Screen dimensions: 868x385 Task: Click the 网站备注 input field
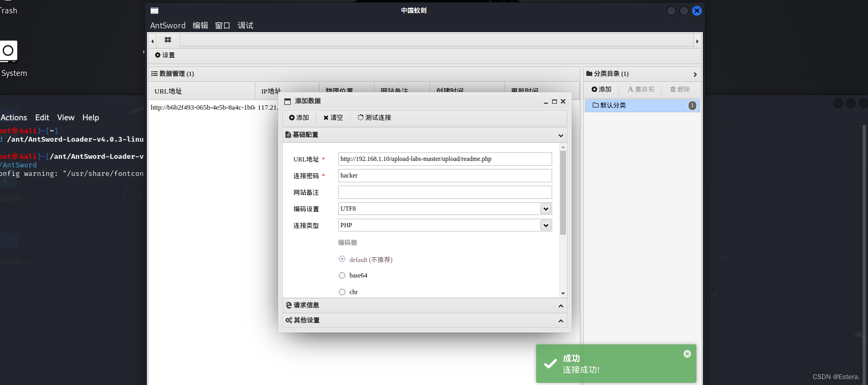tap(445, 192)
